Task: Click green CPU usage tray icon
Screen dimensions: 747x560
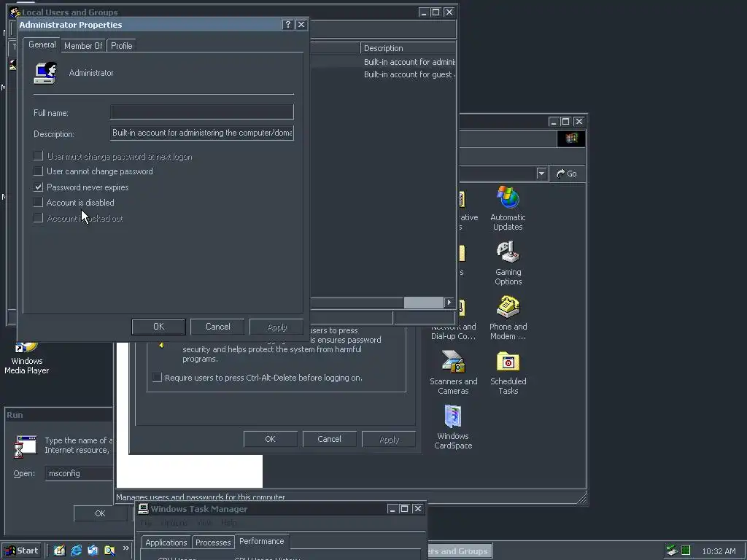Action: tap(686, 551)
